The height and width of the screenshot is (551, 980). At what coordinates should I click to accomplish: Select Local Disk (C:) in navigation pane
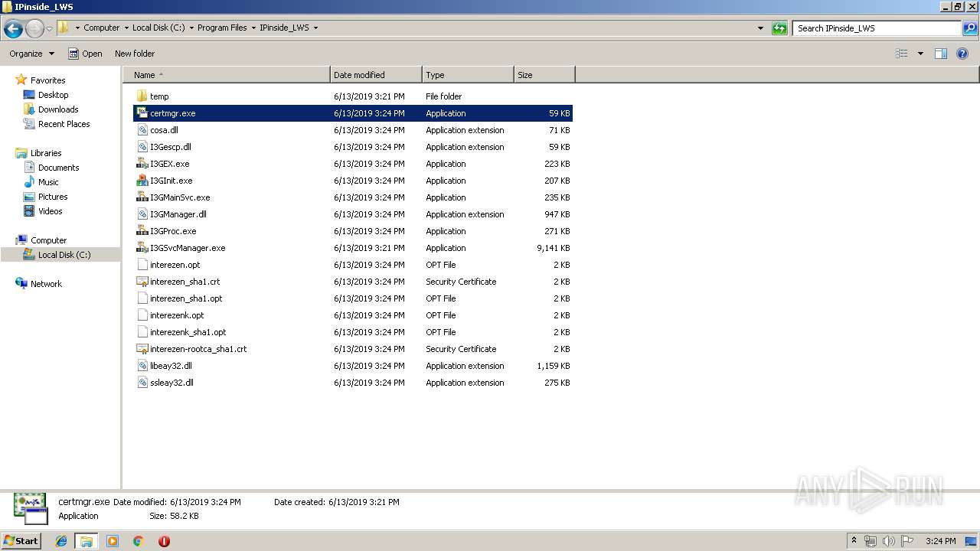tap(64, 255)
